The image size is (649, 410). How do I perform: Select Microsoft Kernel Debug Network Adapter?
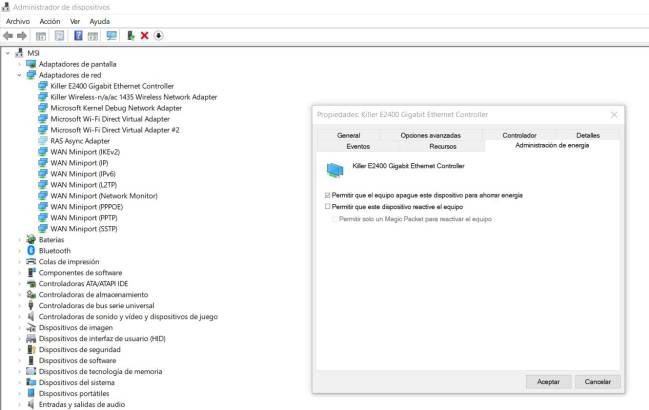coord(116,108)
